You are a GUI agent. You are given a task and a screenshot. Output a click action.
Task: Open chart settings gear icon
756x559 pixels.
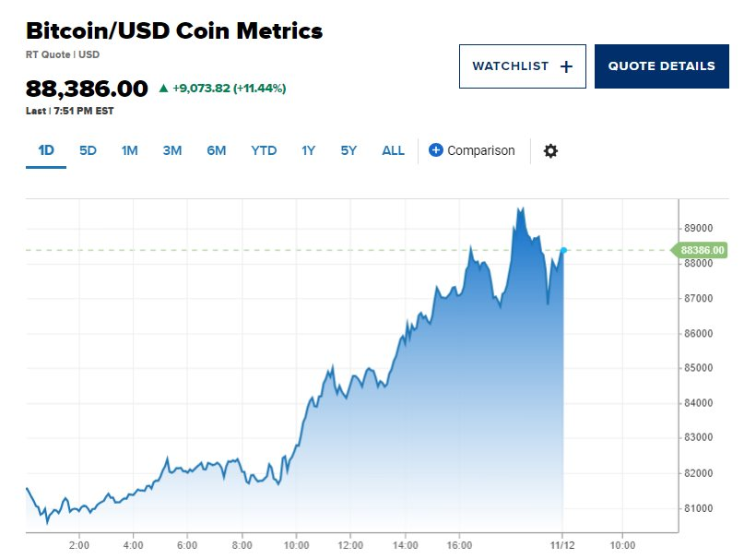550,151
